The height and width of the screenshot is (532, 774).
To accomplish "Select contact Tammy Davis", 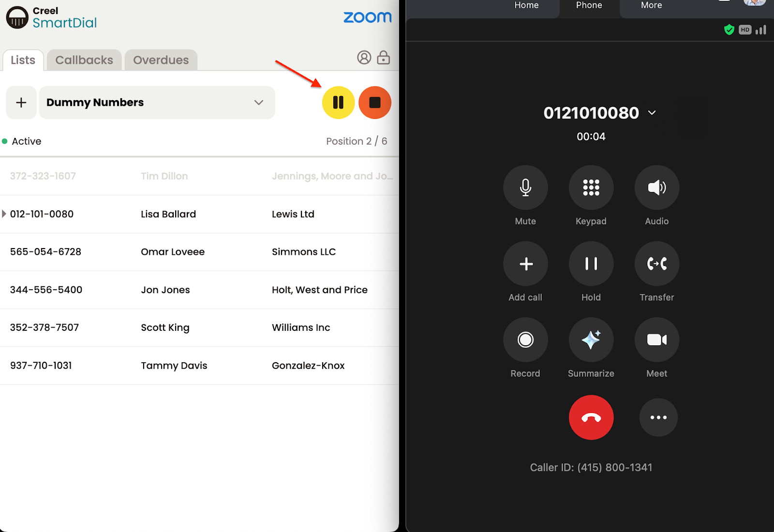I will [x=174, y=366].
